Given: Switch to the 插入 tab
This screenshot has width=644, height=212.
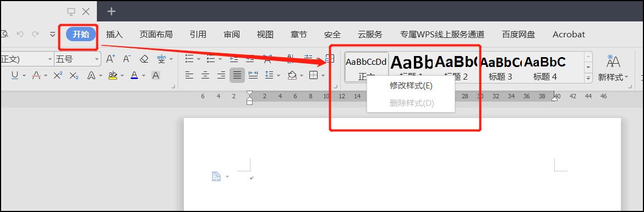Looking at the screenshot, I should click(114, 35).
